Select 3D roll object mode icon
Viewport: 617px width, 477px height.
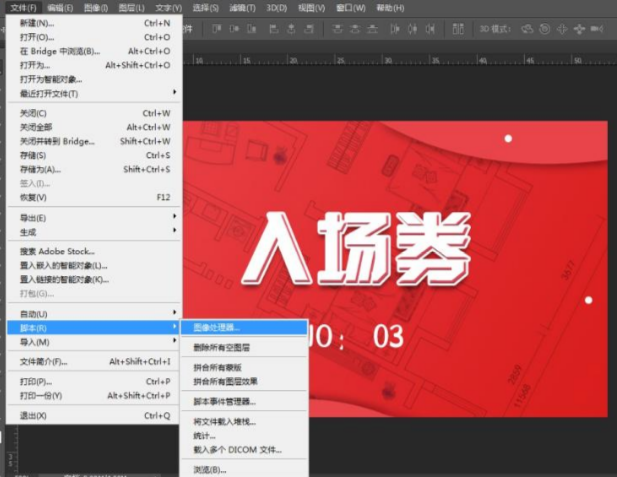coord(545,29)
